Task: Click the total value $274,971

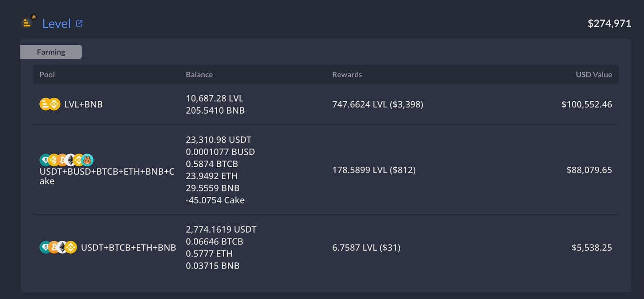Action: click(609, 23)
